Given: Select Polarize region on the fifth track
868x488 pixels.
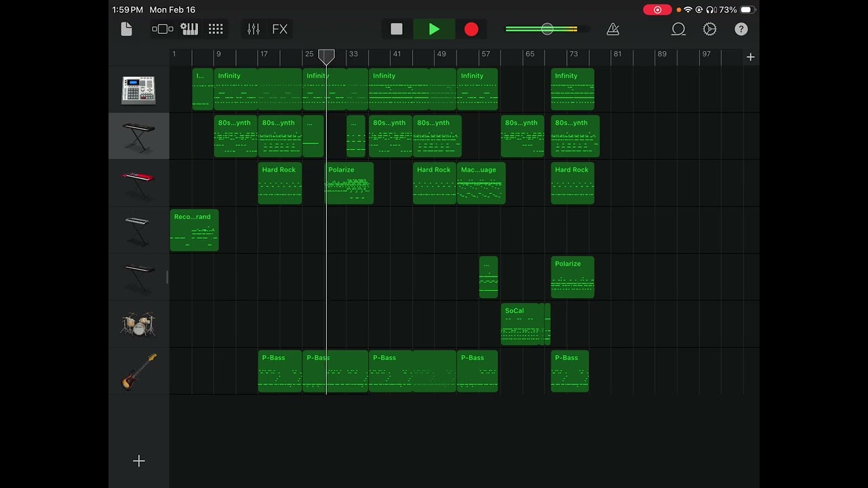Looking at the screenshot, I should 572,277.
